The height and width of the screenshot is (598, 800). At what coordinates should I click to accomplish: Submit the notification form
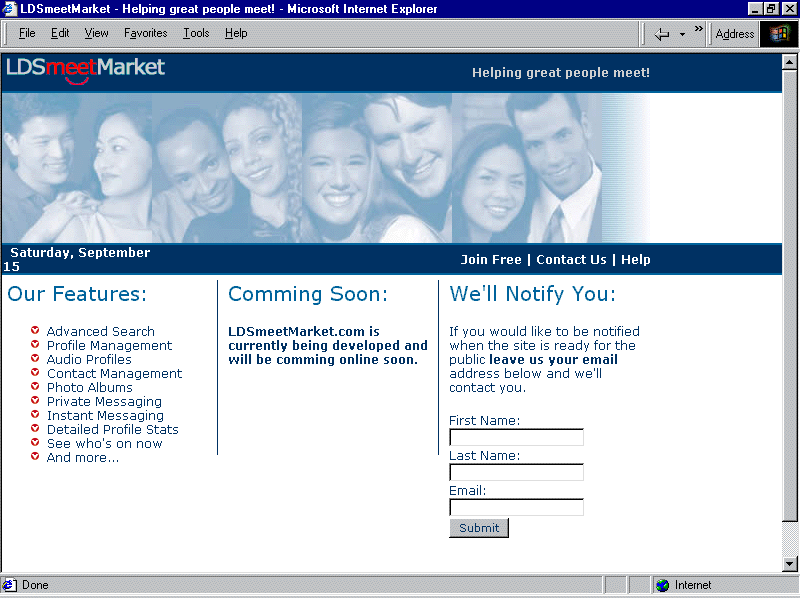[479, 528]
